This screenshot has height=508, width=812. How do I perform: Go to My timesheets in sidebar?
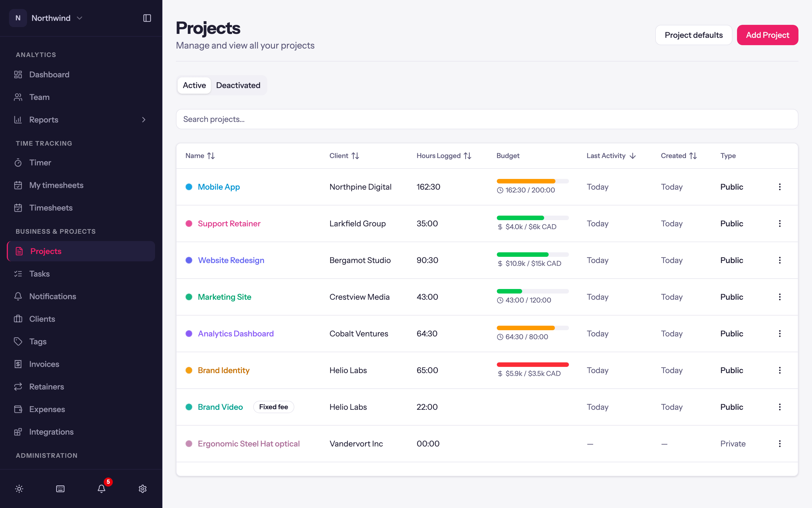[81, 185]
